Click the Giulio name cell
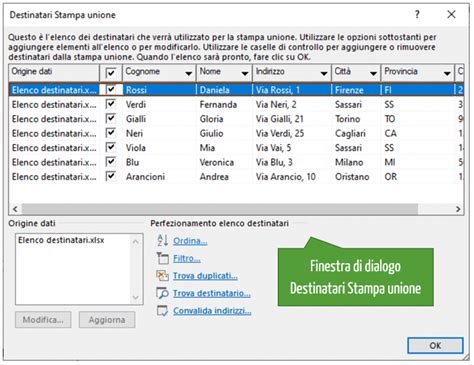474x365 pixels. coord(224,133)
